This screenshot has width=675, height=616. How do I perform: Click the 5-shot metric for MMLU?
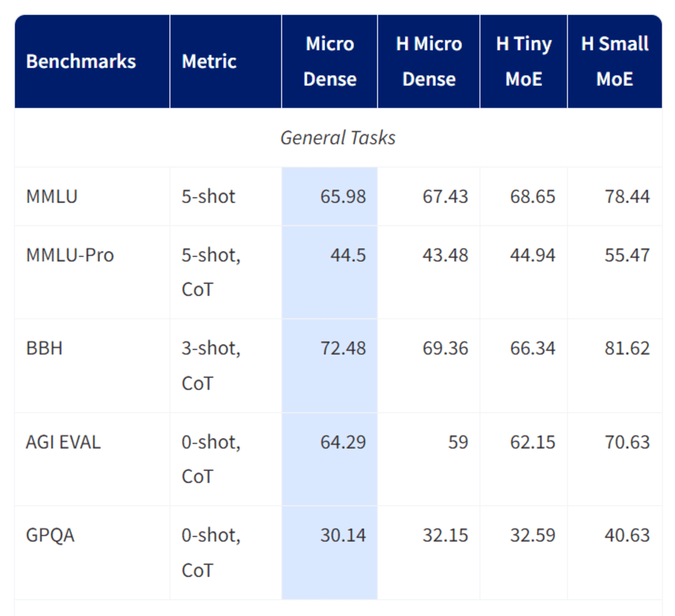[208, 197]
